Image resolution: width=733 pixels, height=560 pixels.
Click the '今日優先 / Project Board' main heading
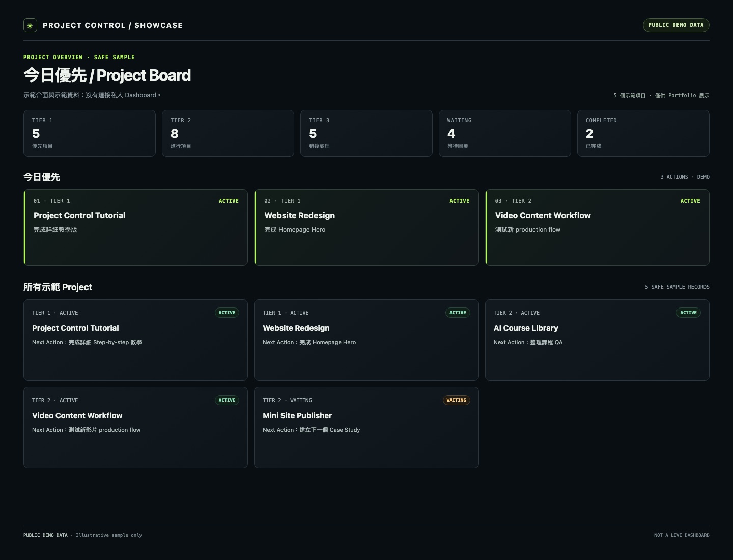pos(107,75)
